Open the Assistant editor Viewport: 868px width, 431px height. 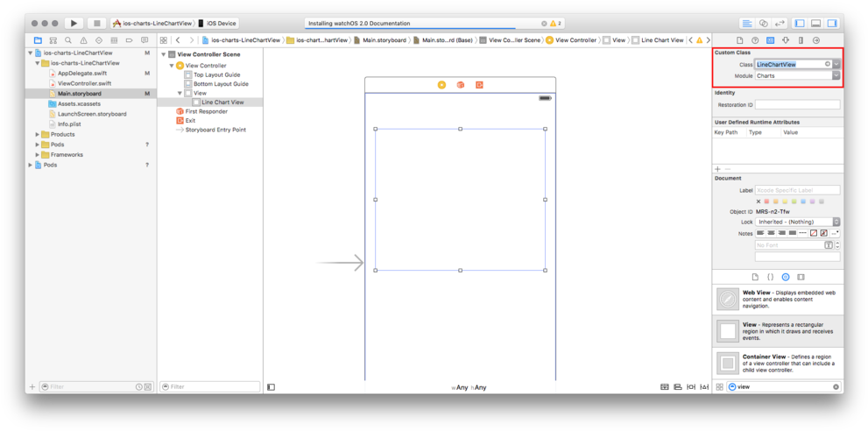(763, 24)
